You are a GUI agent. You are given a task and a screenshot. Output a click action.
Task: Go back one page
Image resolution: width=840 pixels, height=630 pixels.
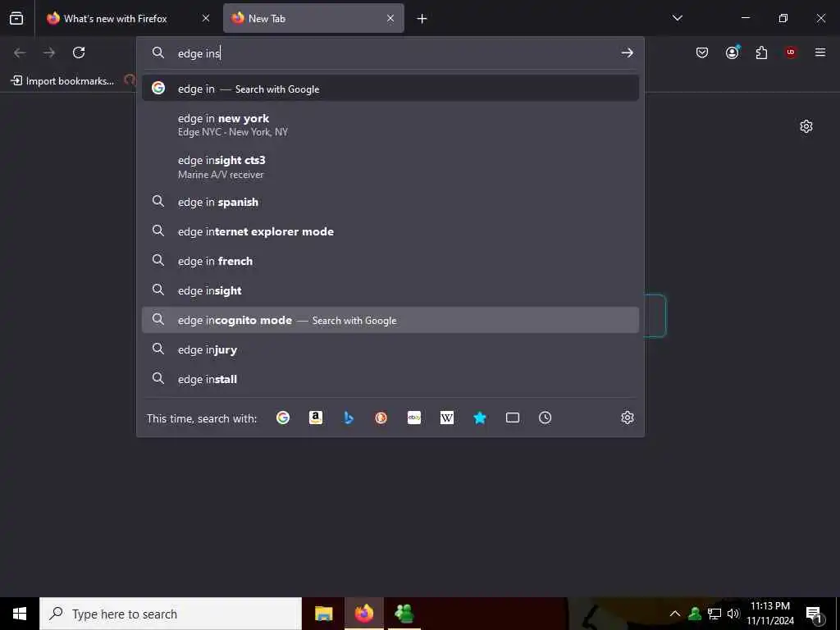(20, 52)
